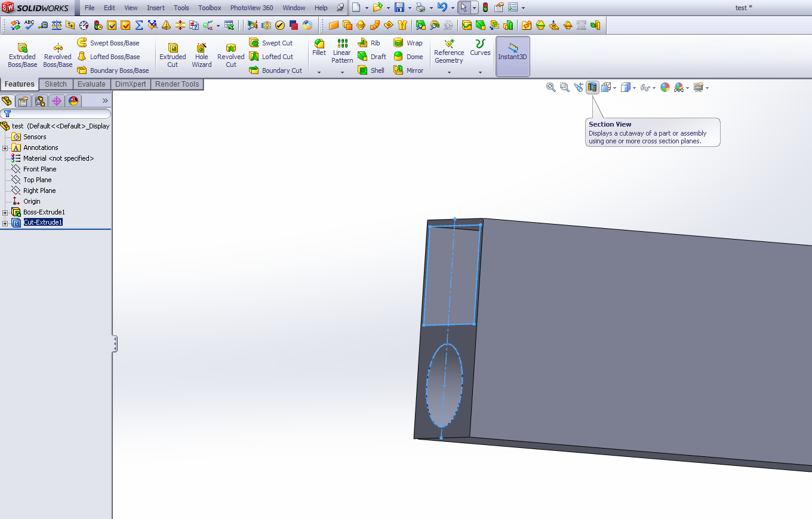Toggle Instant3D mode off
The height and width of the screenshot is (519, 812).
[512, 56]
